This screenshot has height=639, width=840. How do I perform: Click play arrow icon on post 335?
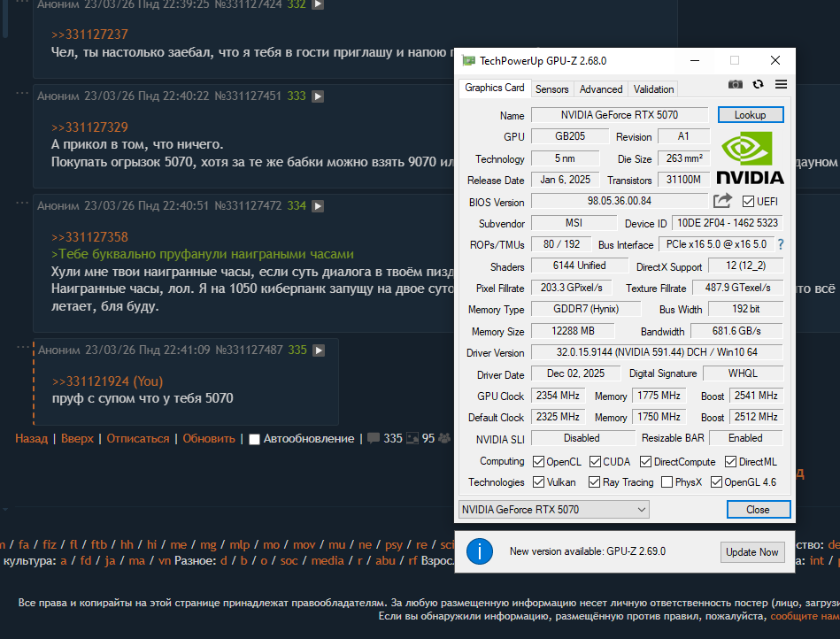click(319, 350)
